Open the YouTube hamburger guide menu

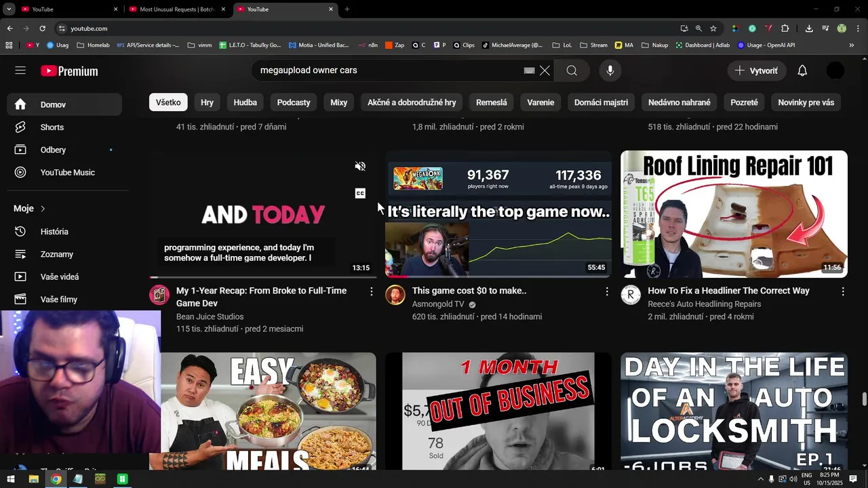click(20, 70)
